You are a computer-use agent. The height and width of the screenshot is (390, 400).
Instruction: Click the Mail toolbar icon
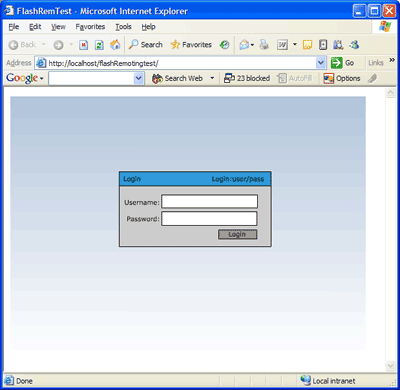244,45
